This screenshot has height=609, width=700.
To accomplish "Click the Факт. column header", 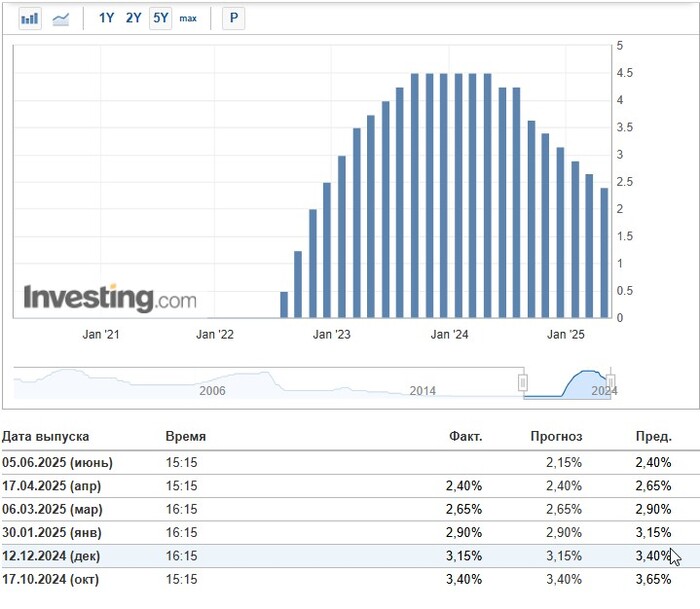I will pyautogui.click(x=466, y=436).
